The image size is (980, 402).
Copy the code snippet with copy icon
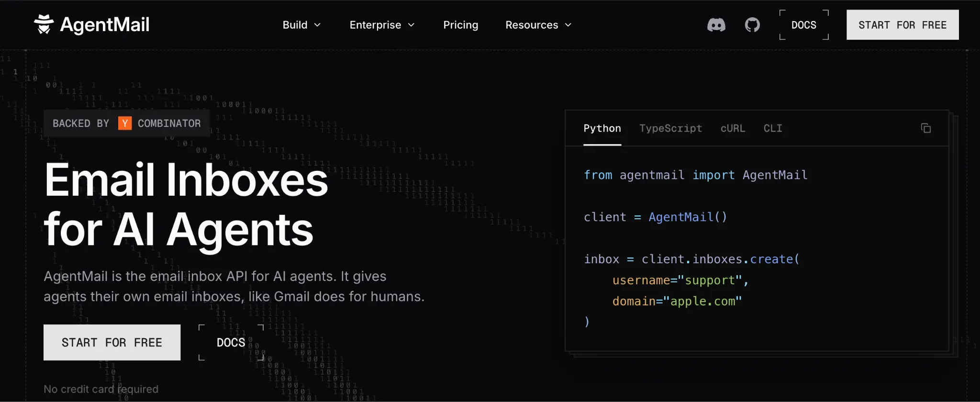(x=926, y=128)
